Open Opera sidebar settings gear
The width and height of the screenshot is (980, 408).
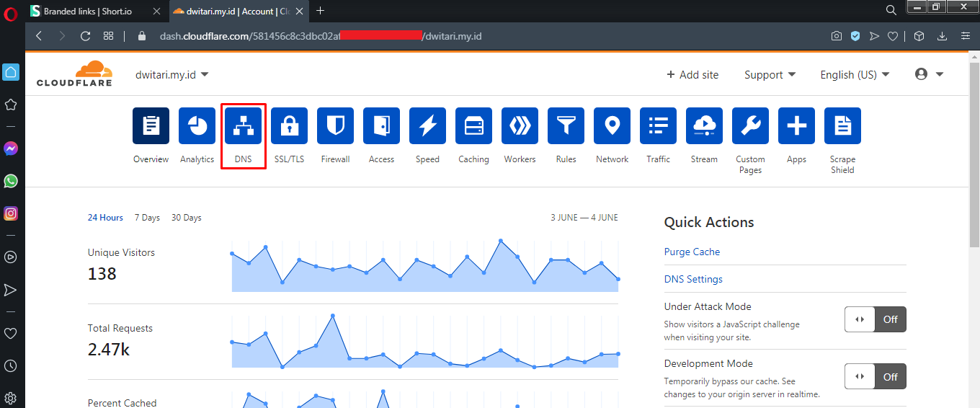tap(11, 398)
